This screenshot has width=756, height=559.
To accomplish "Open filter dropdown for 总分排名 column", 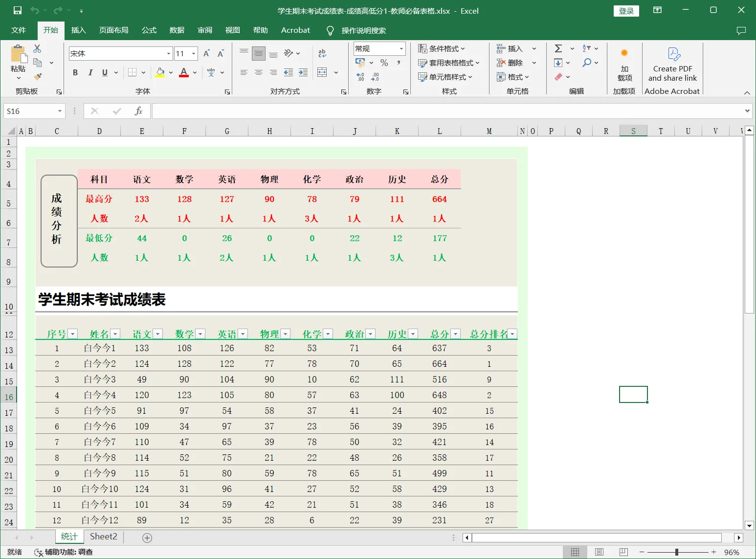I will coord(512,334).
